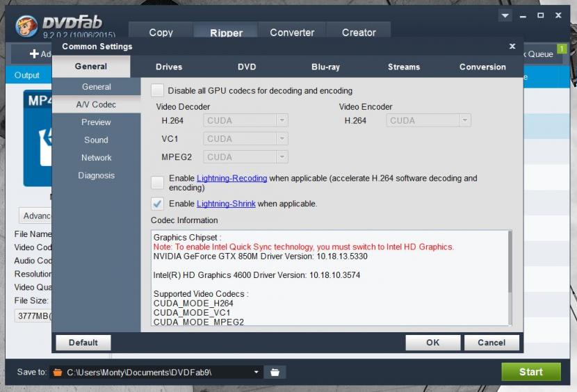Screen dimensions: 577x392
Task: Click the DVDFab monkey logo icon
Action: click(x=28, y=25)
